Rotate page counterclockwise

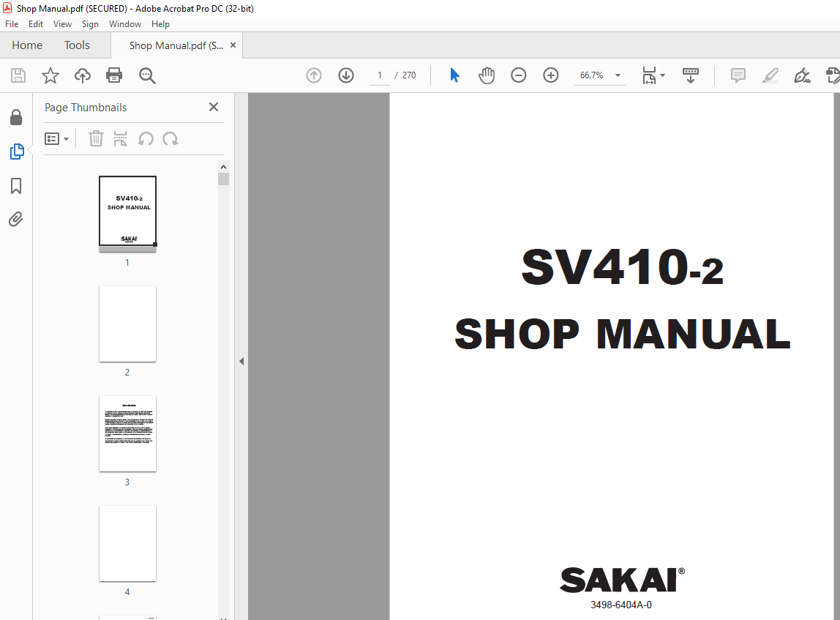coord(146,139)
